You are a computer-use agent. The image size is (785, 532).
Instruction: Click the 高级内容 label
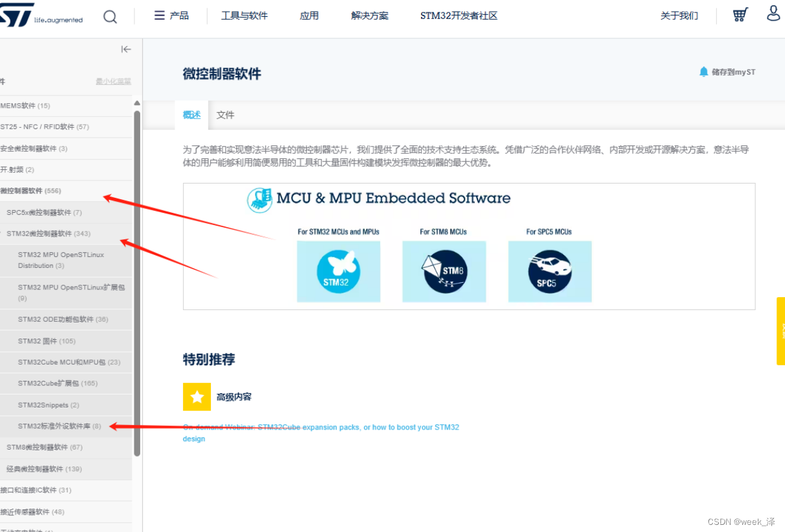[x=234, y=397]
